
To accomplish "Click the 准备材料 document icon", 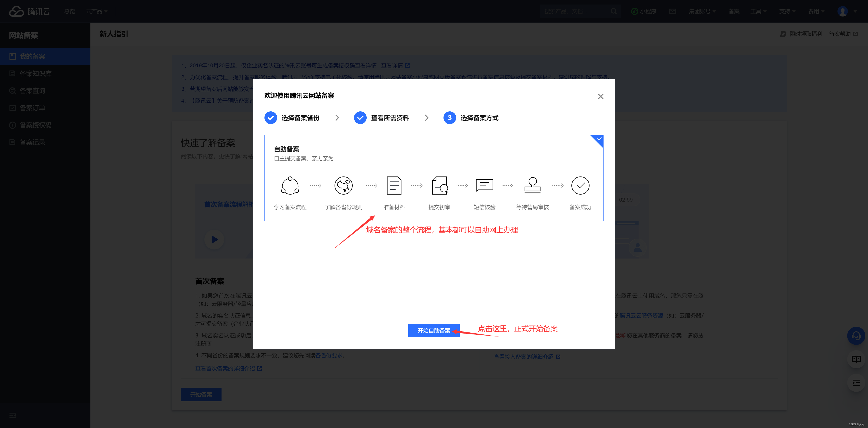I will coord(394,185).
